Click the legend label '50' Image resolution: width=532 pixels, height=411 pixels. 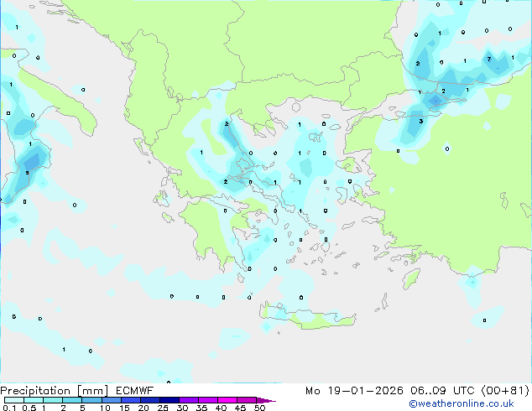click(x=259, y=408)
